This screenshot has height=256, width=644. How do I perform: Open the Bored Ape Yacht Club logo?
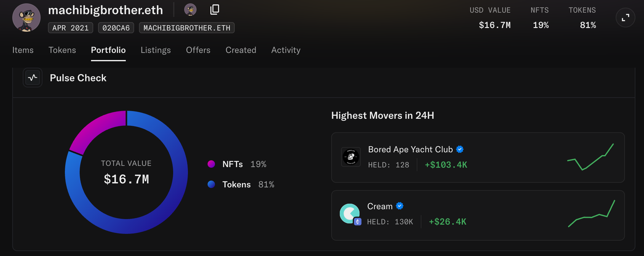coord(351,157)
